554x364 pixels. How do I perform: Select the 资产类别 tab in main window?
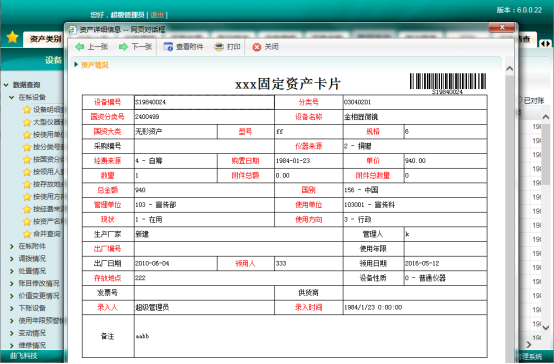45,39
